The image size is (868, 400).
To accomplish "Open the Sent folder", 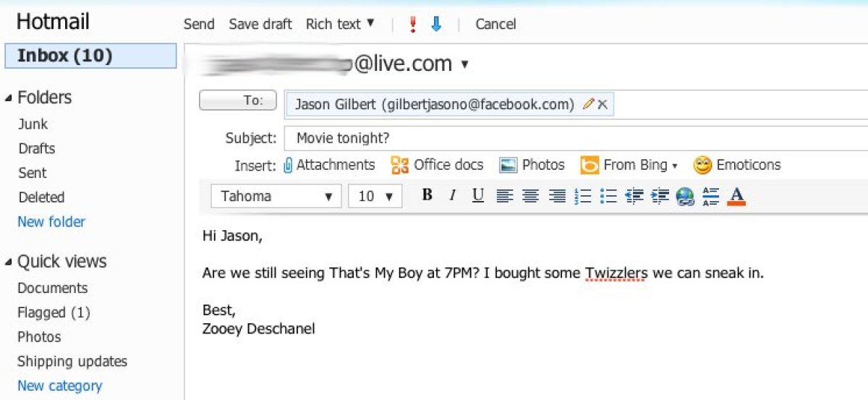I will (33, 173).
